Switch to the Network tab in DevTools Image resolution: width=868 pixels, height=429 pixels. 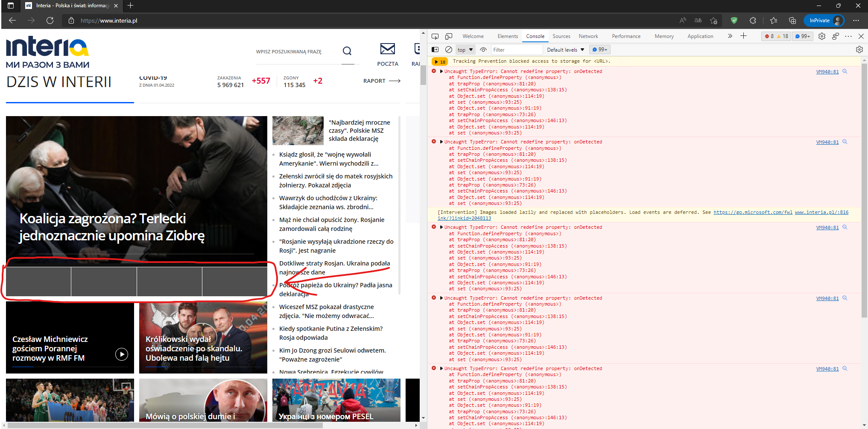click(588, 36)
